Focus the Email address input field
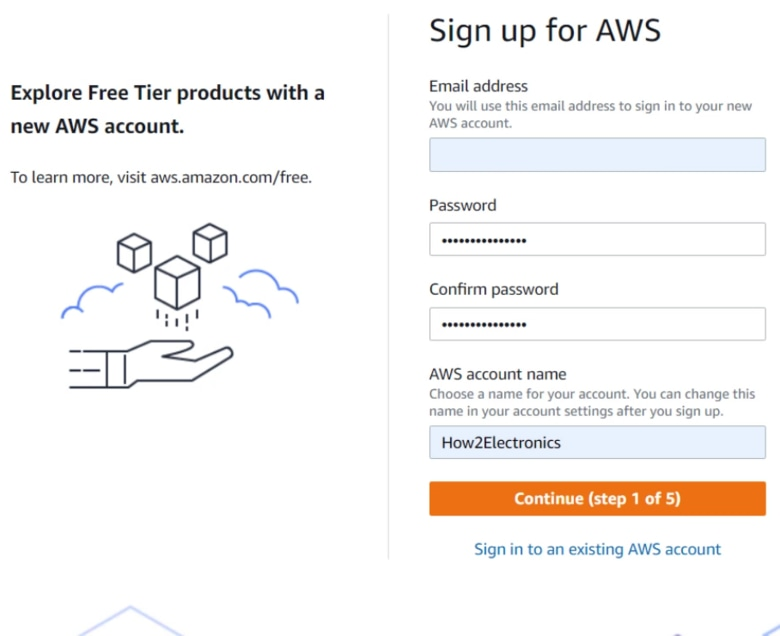Screen dimensions: 780x636 click(x=597, y=155)
